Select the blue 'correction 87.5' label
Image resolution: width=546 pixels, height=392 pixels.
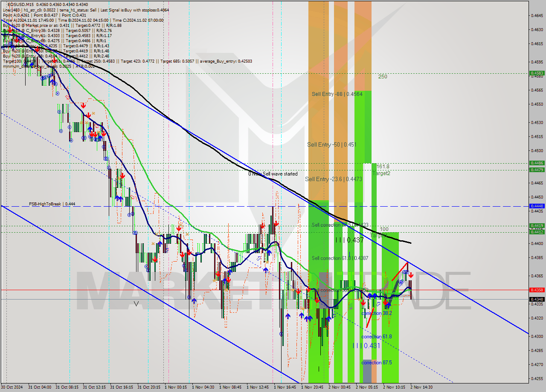click(377, 363)
